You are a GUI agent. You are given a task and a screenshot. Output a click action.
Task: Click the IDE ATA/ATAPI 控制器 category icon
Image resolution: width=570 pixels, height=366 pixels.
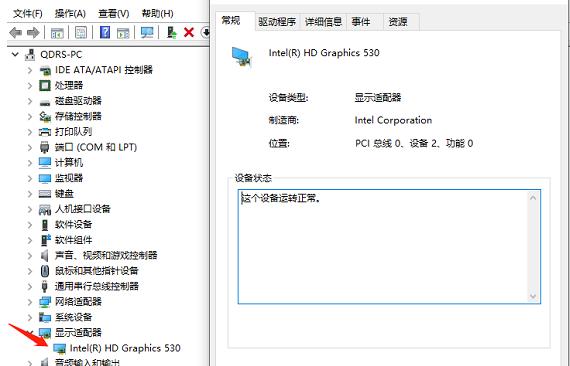45,70
